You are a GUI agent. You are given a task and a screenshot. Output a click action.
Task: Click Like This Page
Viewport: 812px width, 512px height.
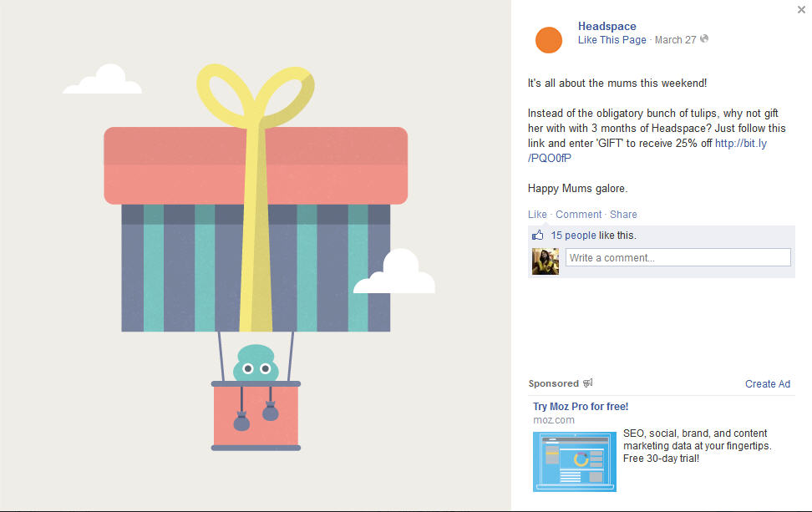click(x=612, y=40)
